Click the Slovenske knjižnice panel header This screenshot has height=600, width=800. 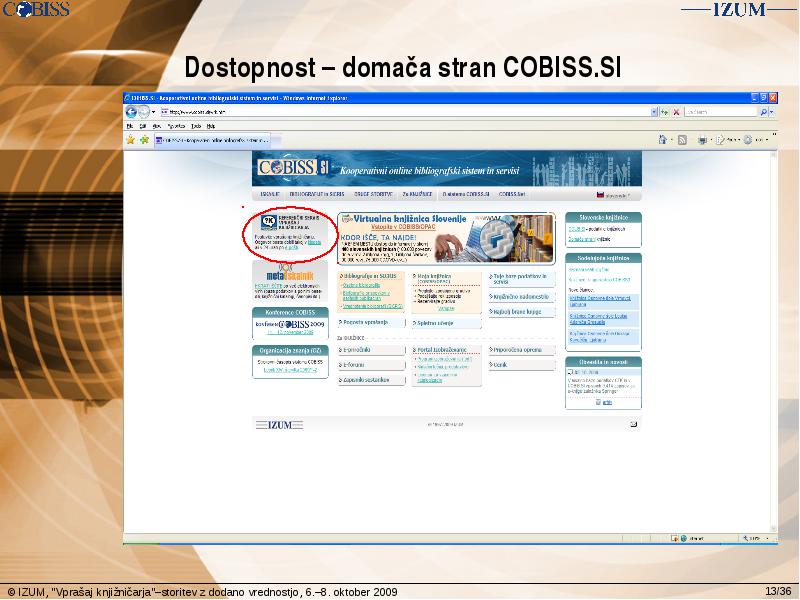point(603,217)
